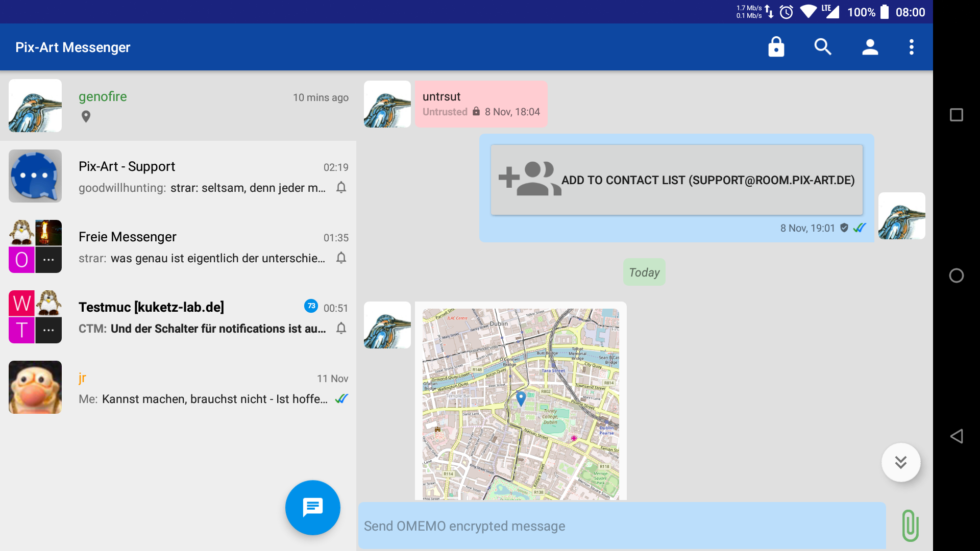Open Testmuc [kuketz-lab.de] conversation
Image resolution: width=980 pixels, height=551 pixels.
[178, 317]
